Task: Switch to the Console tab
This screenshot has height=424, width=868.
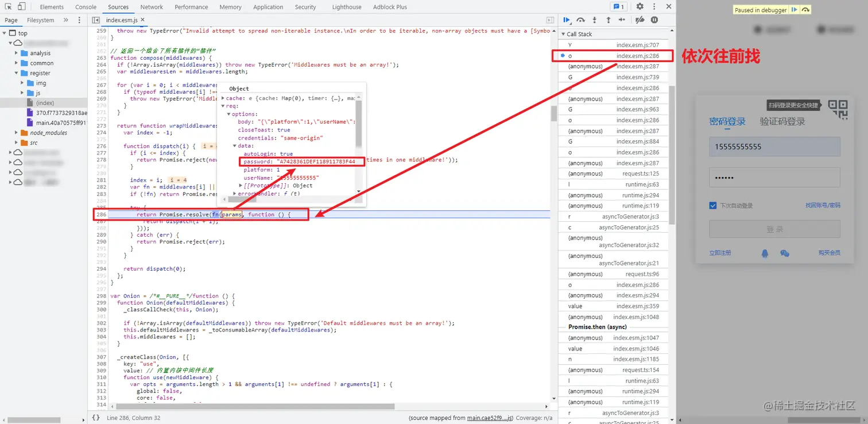Action: pos(86,7)
